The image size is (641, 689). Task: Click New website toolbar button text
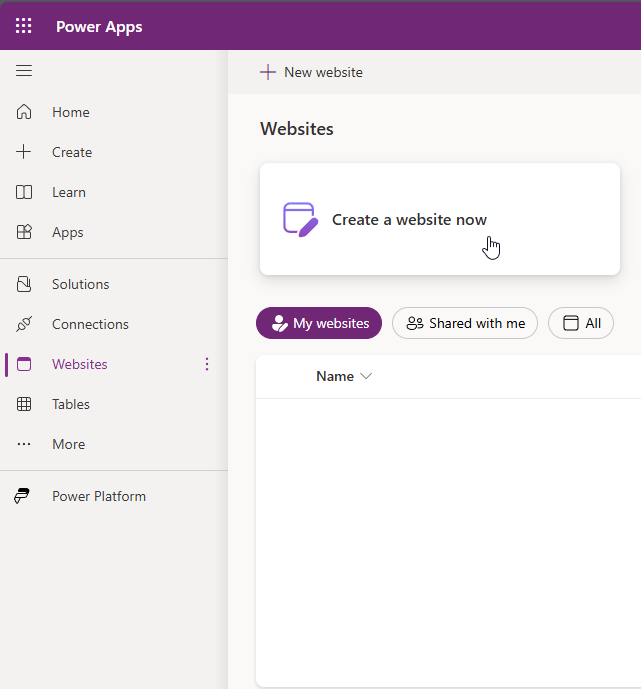[323, 72]
